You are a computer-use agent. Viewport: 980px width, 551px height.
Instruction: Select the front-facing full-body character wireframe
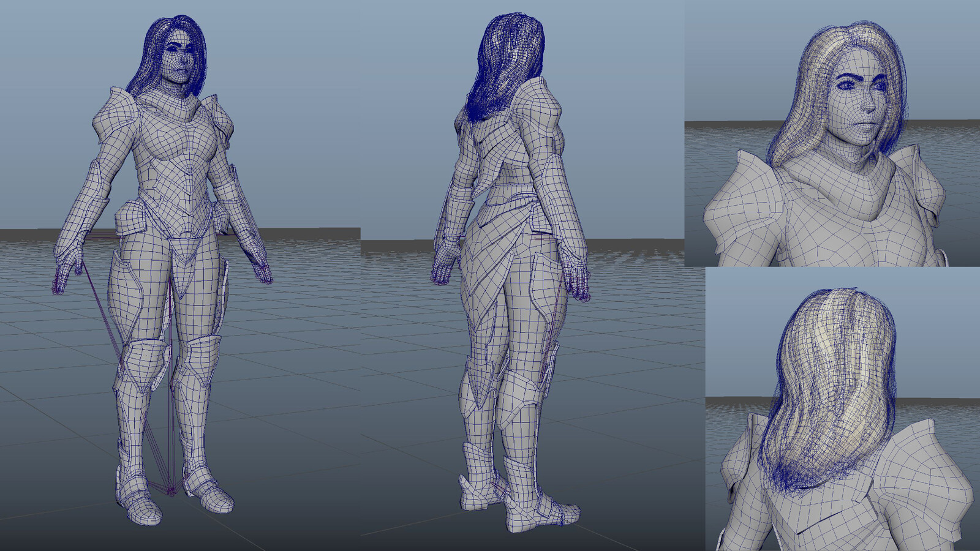pos(164,271)
